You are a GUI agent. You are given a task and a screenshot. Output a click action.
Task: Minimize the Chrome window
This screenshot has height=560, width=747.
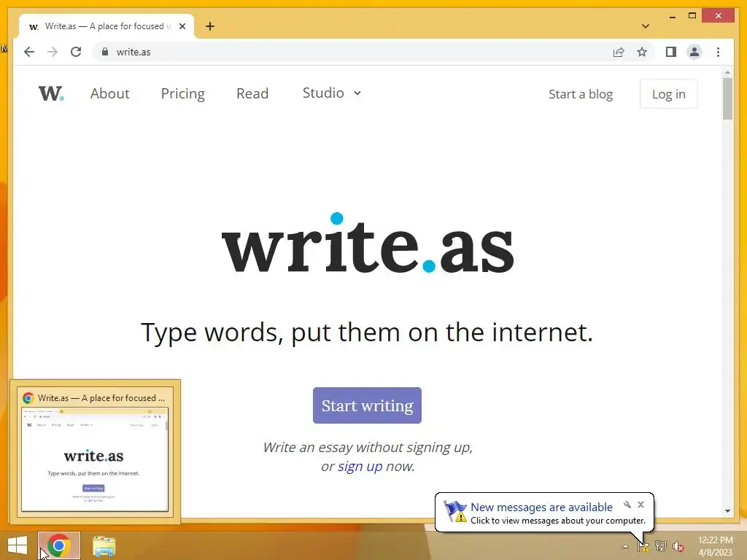tap(672, 16)
